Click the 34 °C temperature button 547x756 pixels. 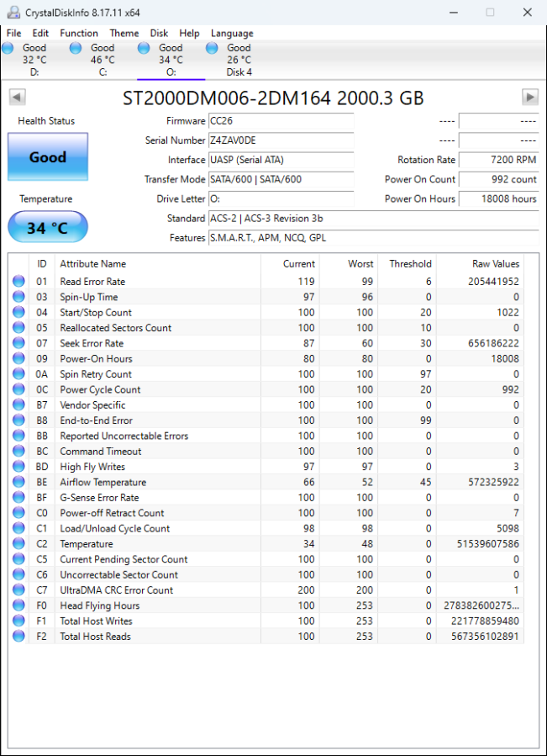coord(48,226)
